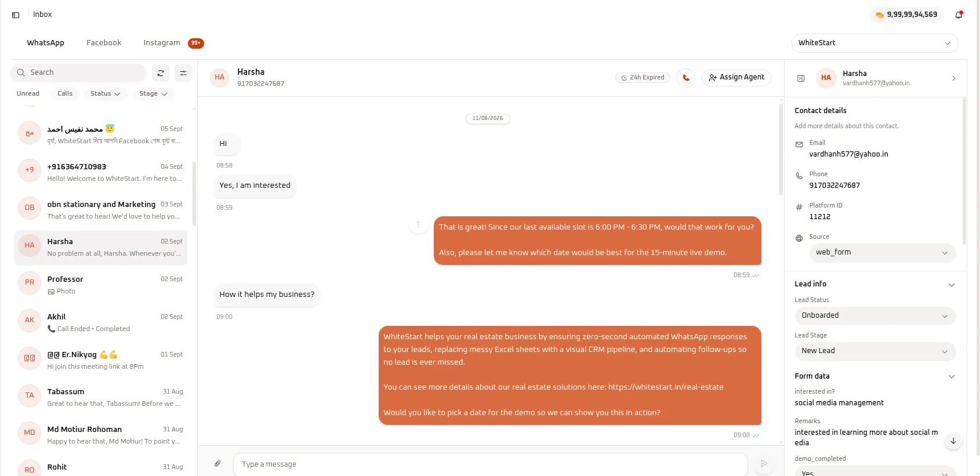
Task: Collapse the Form data section
Action: [x=952, y=377]
